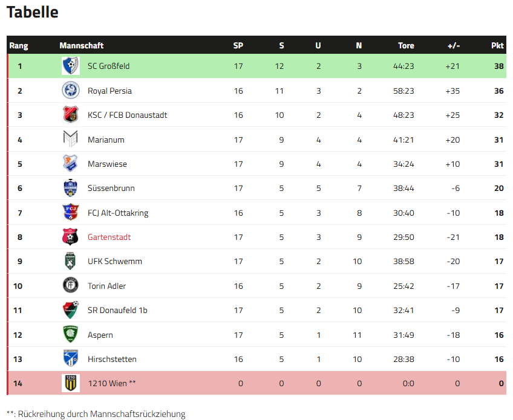Image resolution: width=513 pixels, height=420 pixels.
Task: Click the SC Großfeld club logo
Action: (70, 66)
